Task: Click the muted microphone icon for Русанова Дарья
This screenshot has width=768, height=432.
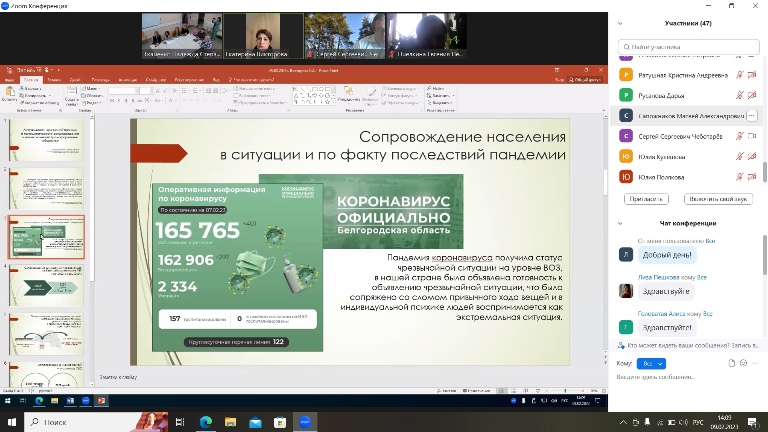Action: (740, 95)
